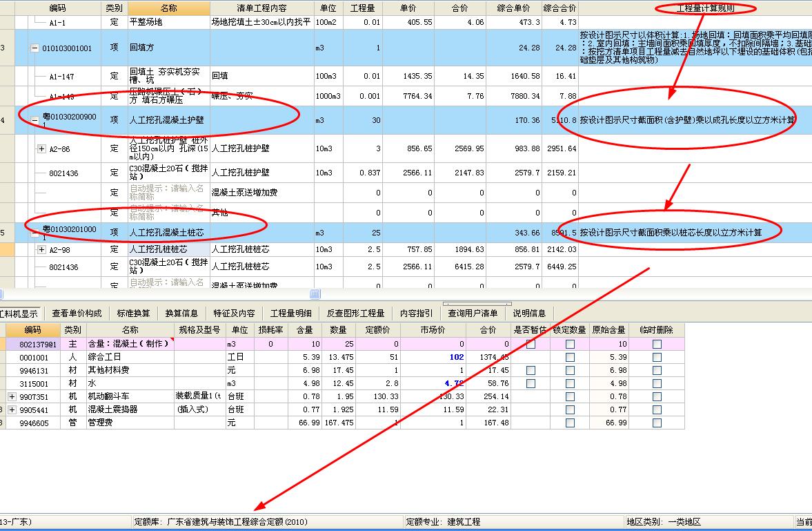Select quantity 30 of 人工挖孔混凝土护壁
The height and width of the screenshot is (531, 812).
[362, 120]
